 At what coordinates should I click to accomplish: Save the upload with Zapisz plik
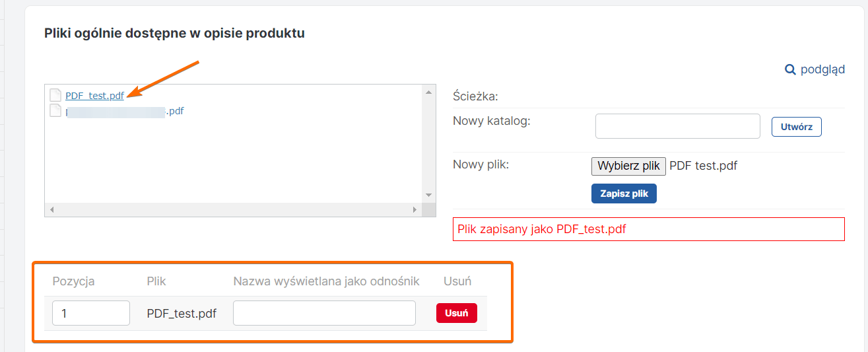[x=624, y=194]
